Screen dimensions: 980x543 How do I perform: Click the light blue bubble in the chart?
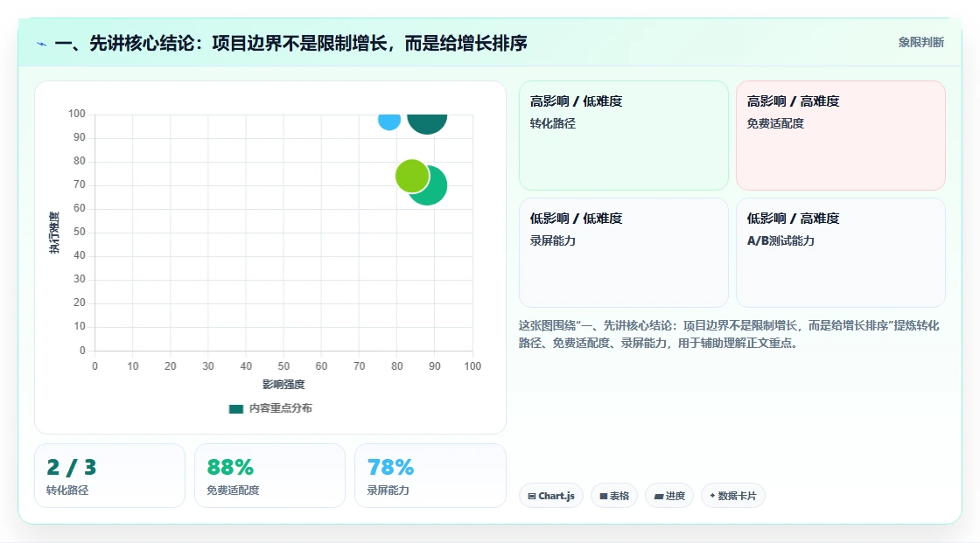(x=388, y=122)
